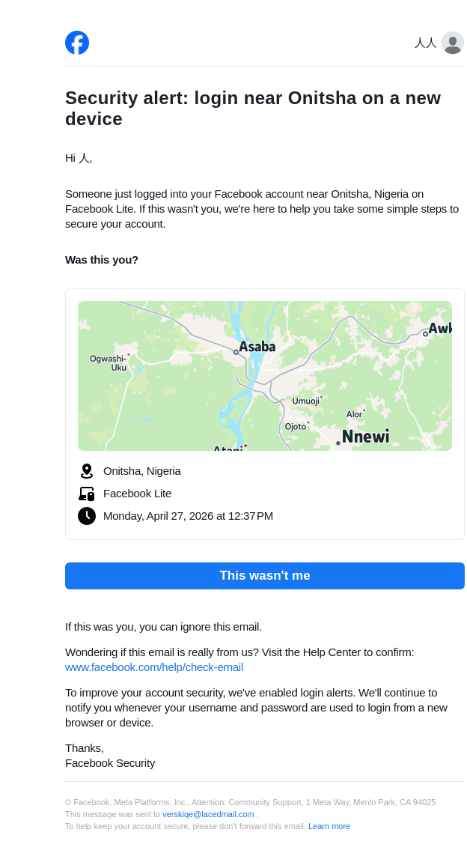Open the facebook.com/help/check-email link
This screenshot has width=467, height=868.
click(x=154, y=667)
